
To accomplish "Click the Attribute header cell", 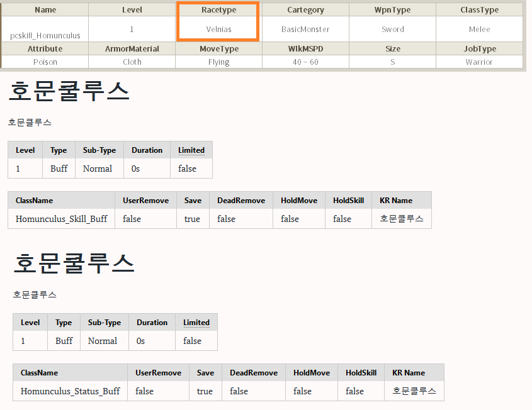I will [x=45, y=49].
